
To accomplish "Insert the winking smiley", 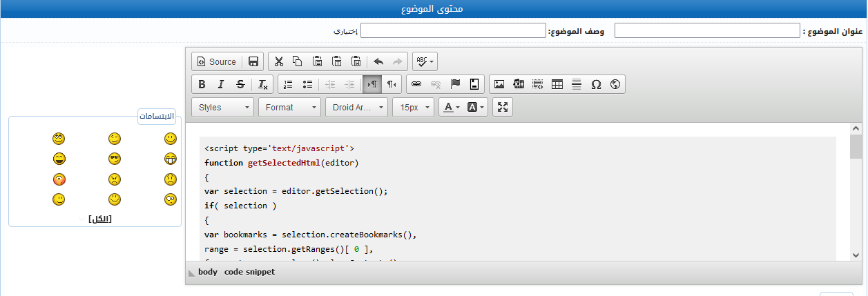I will (115, 139).
